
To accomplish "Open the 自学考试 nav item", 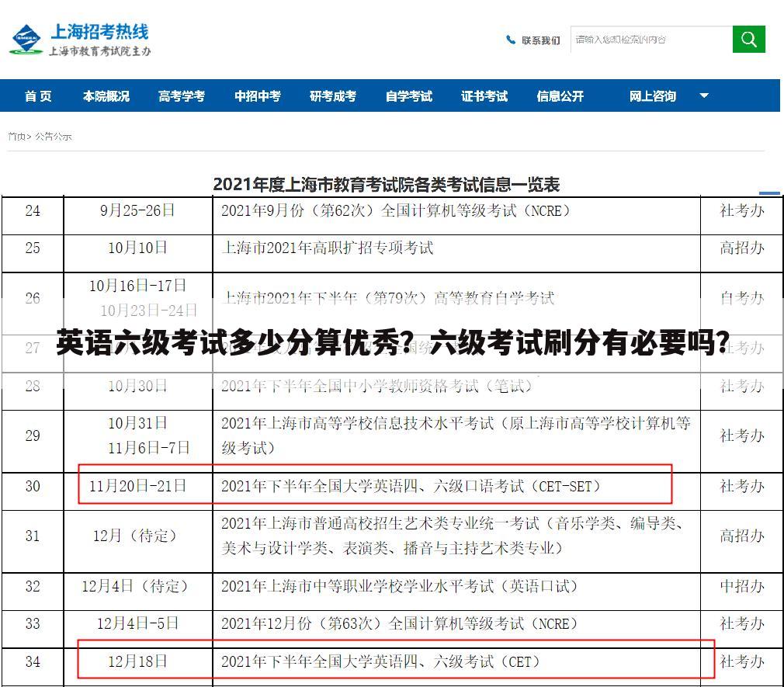I will point(408,95).
